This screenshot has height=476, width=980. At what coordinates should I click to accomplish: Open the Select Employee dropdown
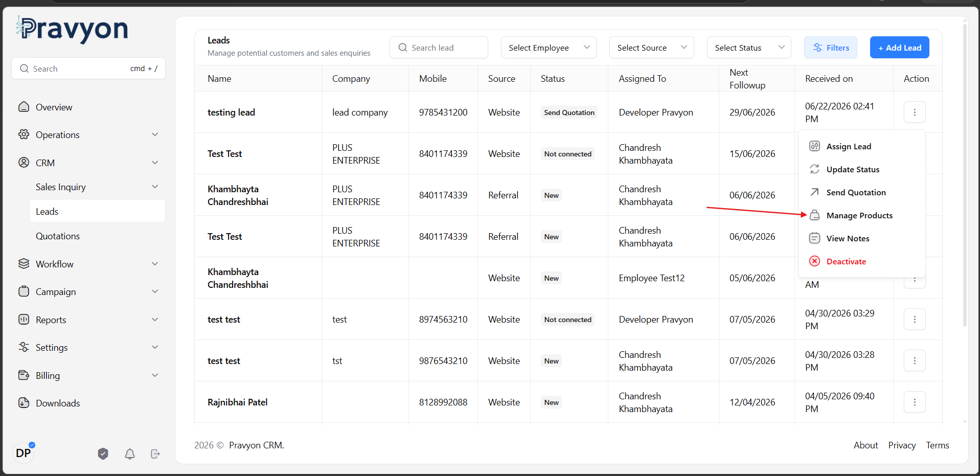click(549, 48)
